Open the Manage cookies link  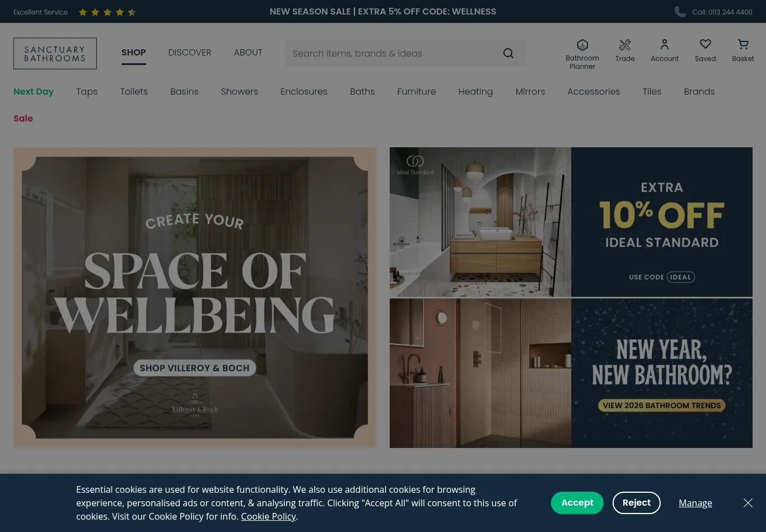695,503
